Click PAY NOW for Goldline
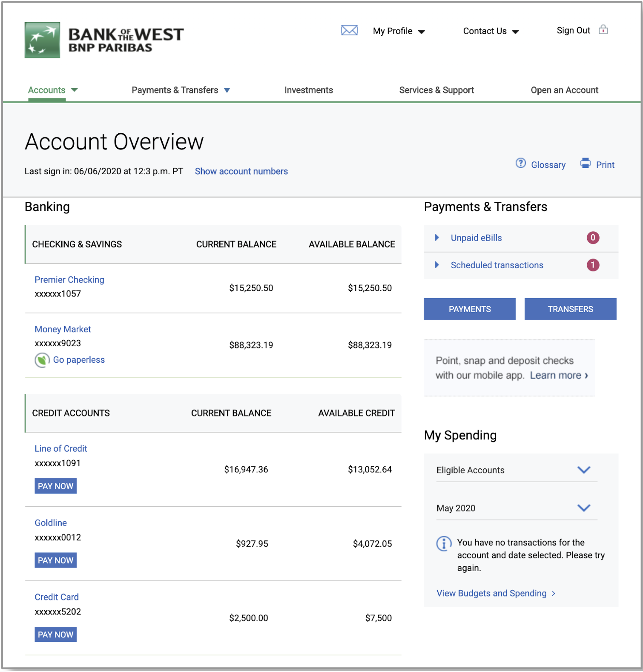The height and width of the screenshot is (672, 643). click(55, 560)
